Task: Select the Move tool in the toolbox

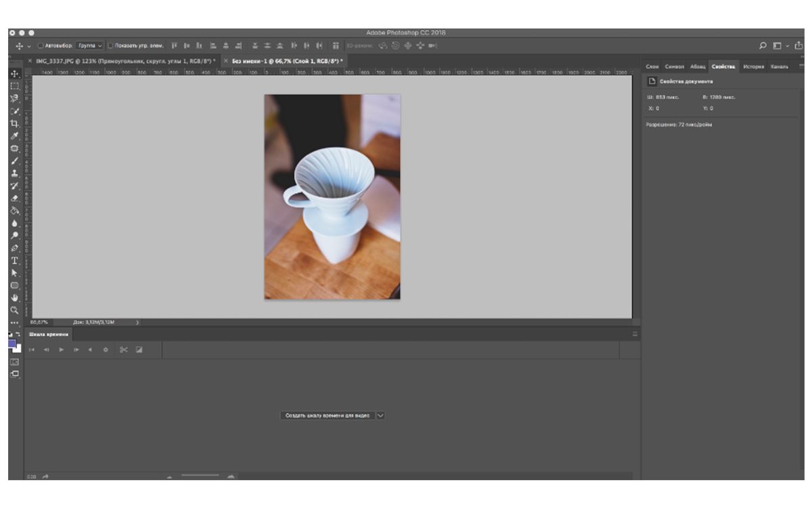Action: pos(14,74)
